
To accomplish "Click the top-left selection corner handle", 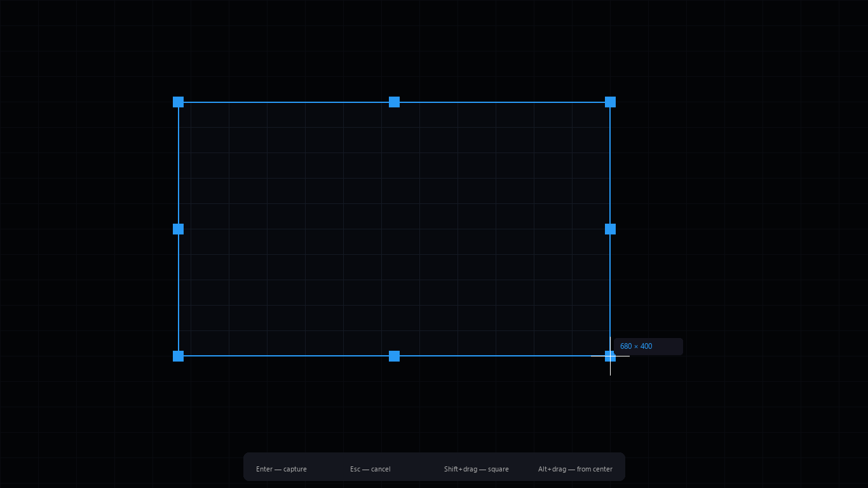I will point(178,102).
